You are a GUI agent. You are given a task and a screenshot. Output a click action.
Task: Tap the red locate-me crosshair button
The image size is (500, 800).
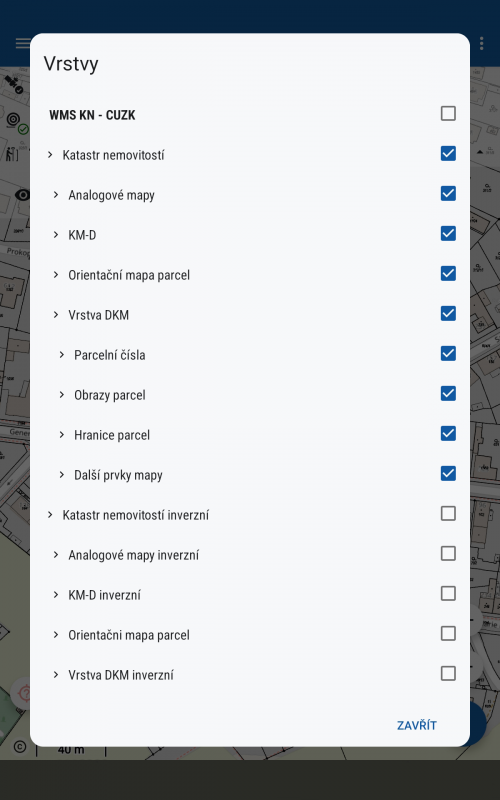[x=23, y=693]
